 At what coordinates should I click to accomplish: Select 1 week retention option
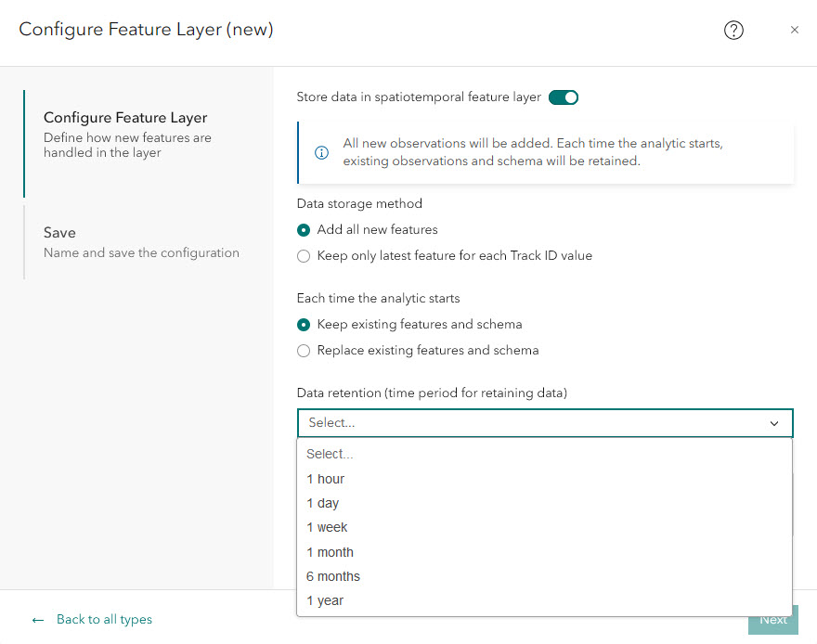(x=327, y=526)
